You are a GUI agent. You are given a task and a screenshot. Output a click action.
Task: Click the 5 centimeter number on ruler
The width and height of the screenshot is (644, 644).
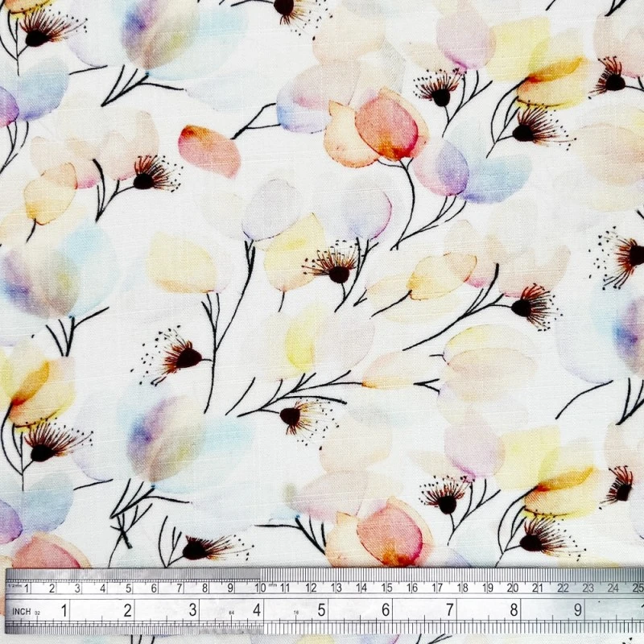[x=127, y=587]
